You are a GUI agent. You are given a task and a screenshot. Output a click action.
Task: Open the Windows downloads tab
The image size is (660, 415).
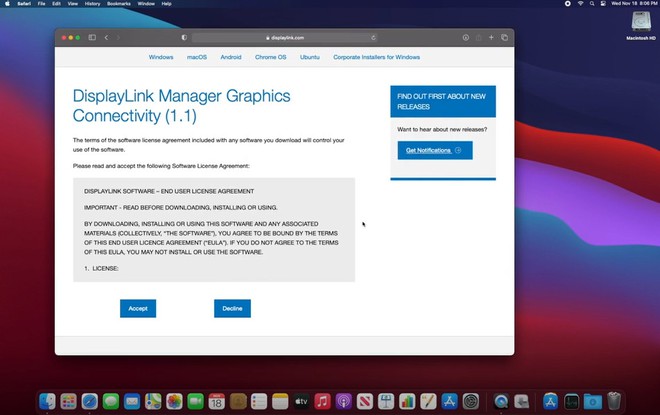coord(161,57)
